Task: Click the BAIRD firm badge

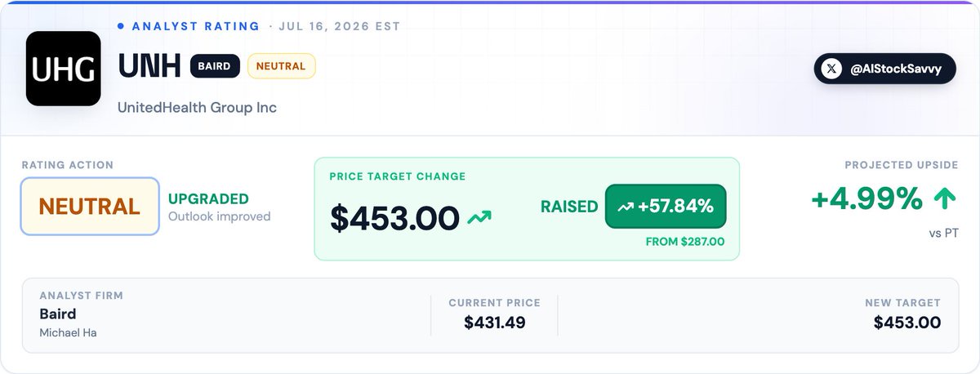Action: point(215,66)
